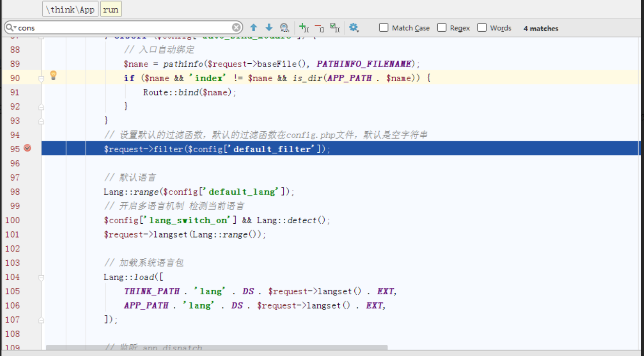Collapse fold marker at line 90
The height and width of the screenshot is (356, 644).
41,78
